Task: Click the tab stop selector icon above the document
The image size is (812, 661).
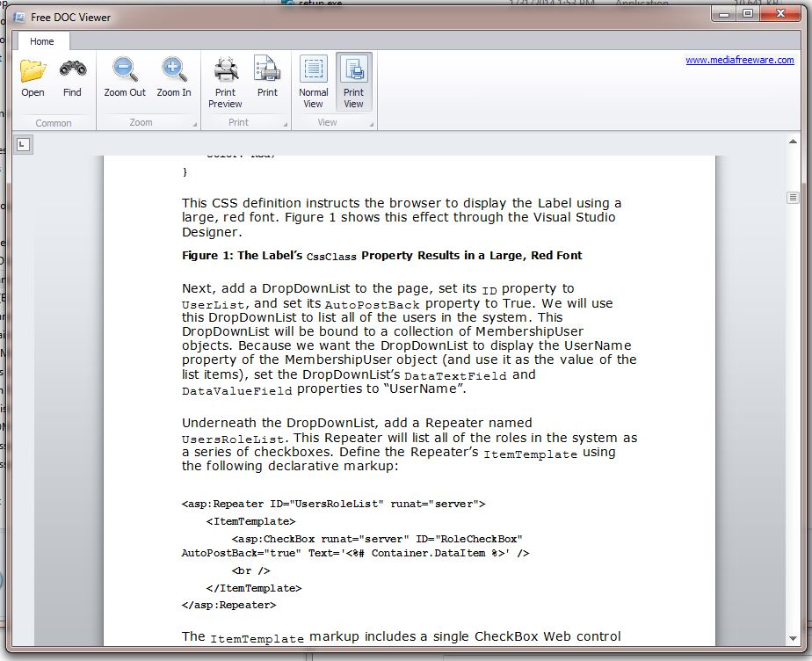Action: point(22,143)
